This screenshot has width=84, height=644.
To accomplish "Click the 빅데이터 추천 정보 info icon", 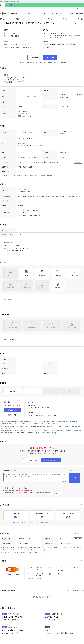I will coord(14,608).
